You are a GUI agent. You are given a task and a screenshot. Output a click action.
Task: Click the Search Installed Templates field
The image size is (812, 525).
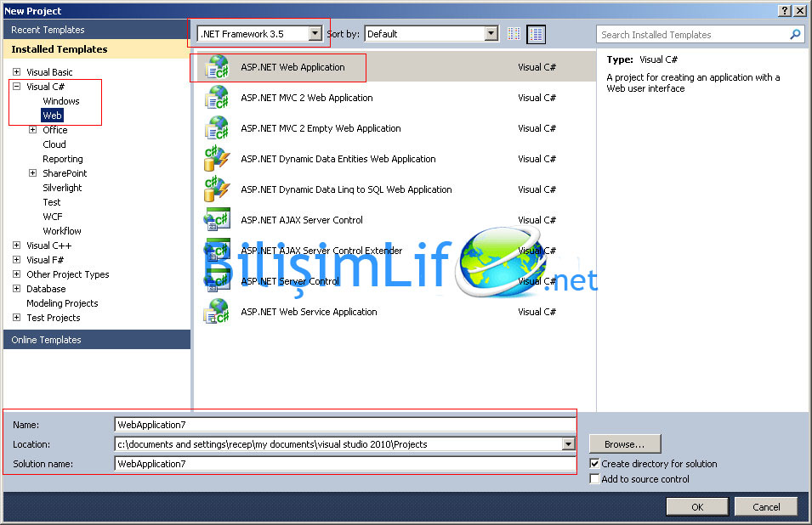[x=700, y=35]
